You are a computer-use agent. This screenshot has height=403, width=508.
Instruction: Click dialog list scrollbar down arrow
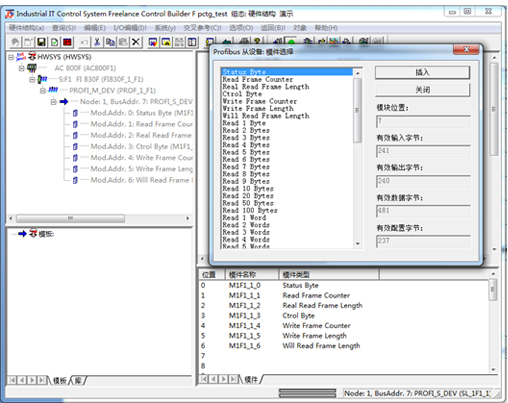tap(358, 244)
